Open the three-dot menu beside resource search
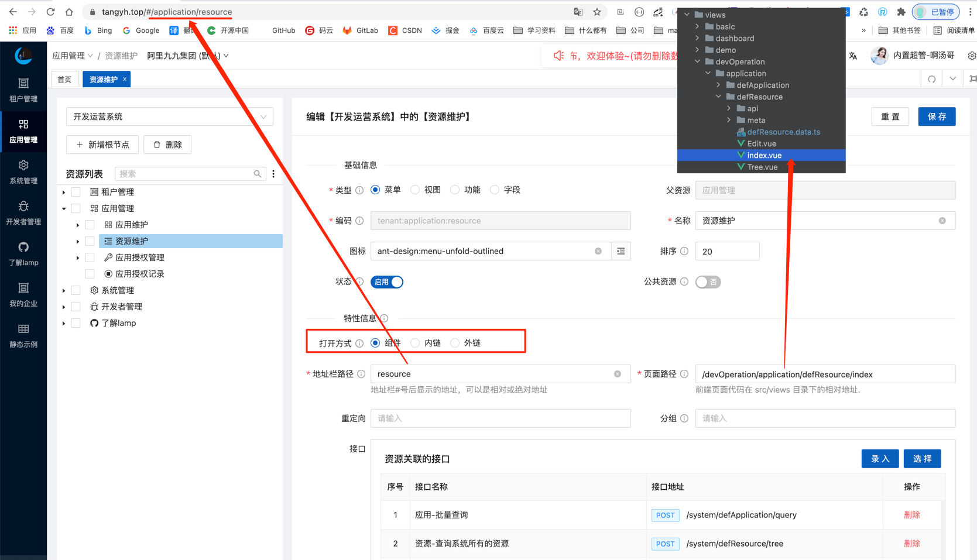The width and height of the screenshot is (977, 560). (273, 174)
